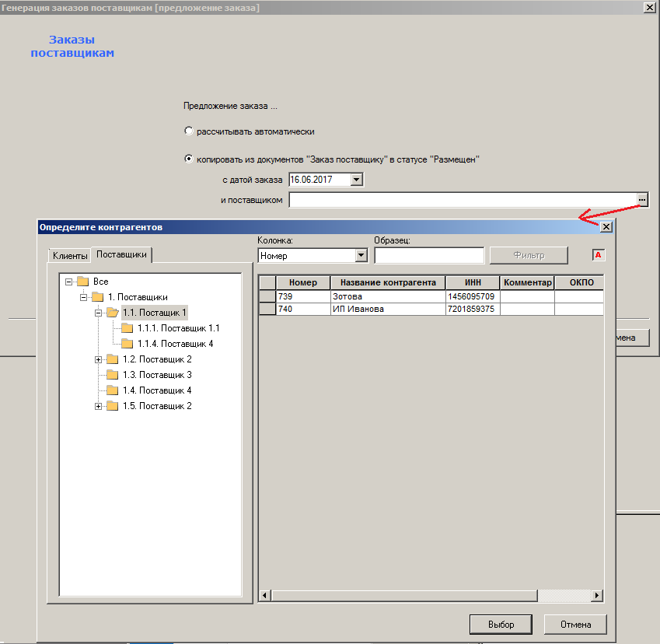Click the INN cell 7201859375

pos(473,309)
